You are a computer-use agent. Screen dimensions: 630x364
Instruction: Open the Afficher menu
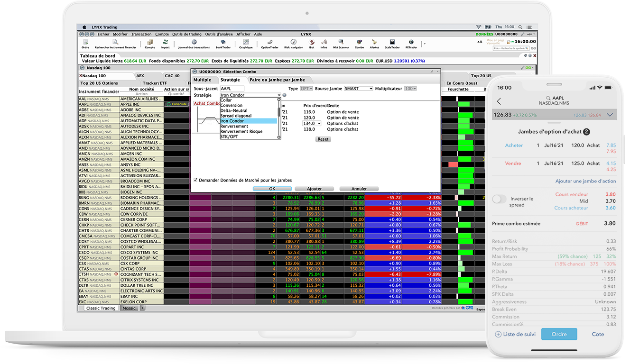click(x=243, y=34)
